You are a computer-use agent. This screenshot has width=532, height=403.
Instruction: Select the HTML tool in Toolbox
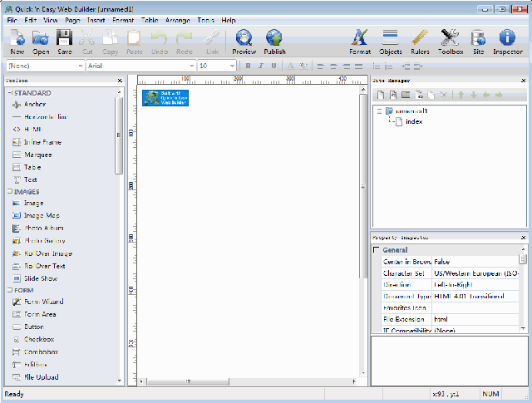point(27,130)
